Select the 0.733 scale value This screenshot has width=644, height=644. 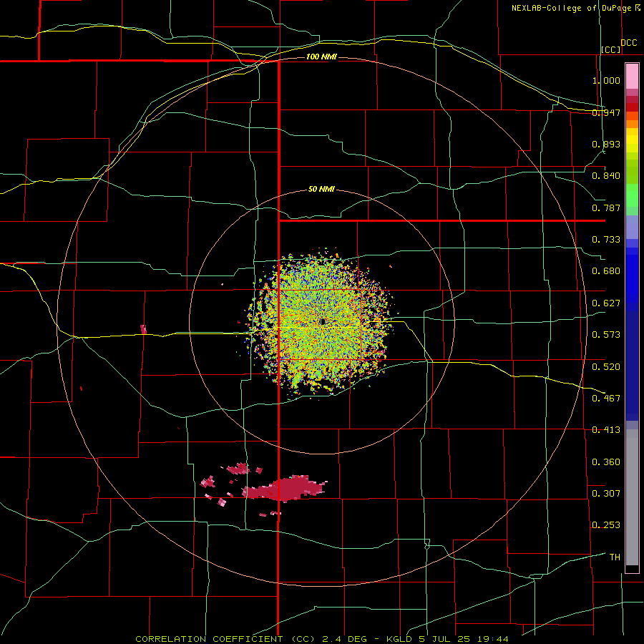(606, 240)
